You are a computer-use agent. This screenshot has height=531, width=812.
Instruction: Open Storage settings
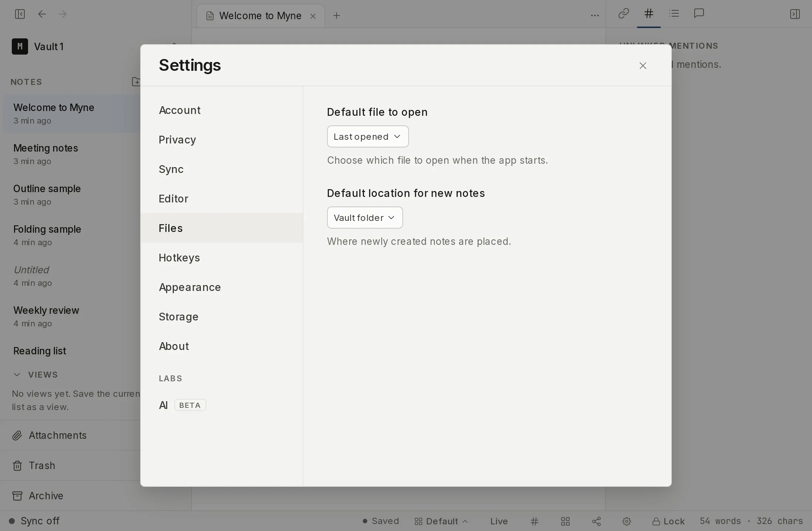coord(221,316)
